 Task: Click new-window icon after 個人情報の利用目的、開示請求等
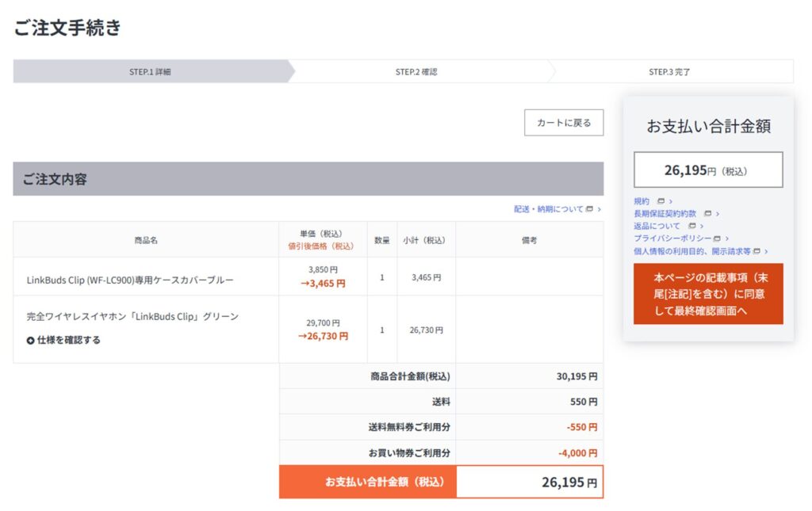tap(757, 251)
